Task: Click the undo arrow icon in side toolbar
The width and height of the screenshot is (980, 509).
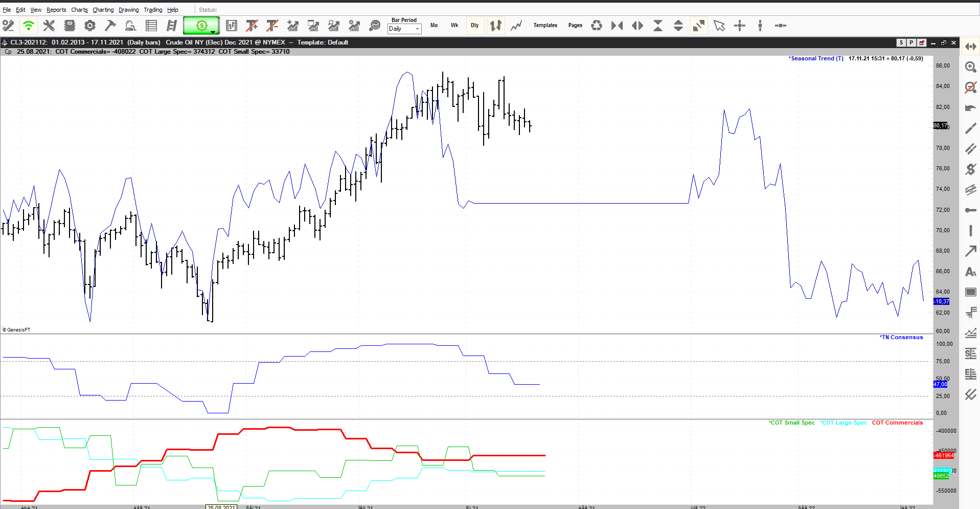Action: (x=970, y=108)
